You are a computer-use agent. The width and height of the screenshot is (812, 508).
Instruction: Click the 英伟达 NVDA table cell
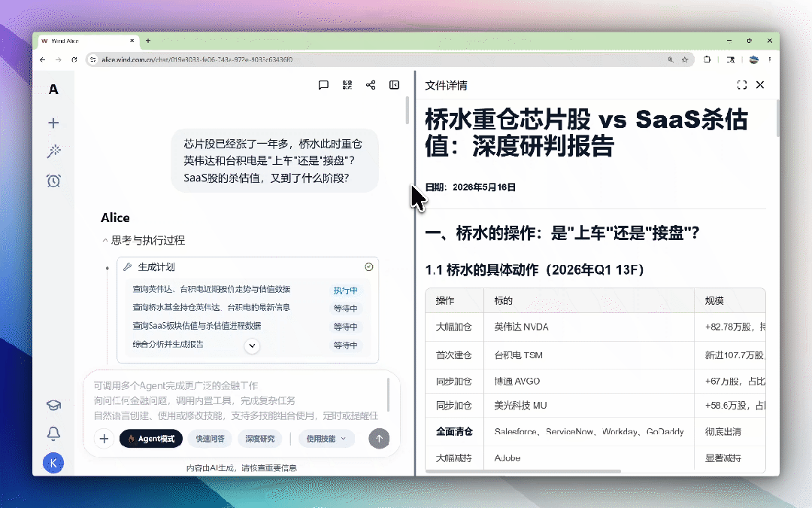pos(589,327)
